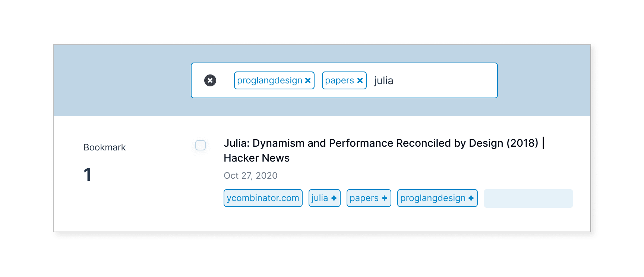Click the julia tag label below the bookmark
The width and height of the screenshot is (644, 277).
(x=319, y=198)
